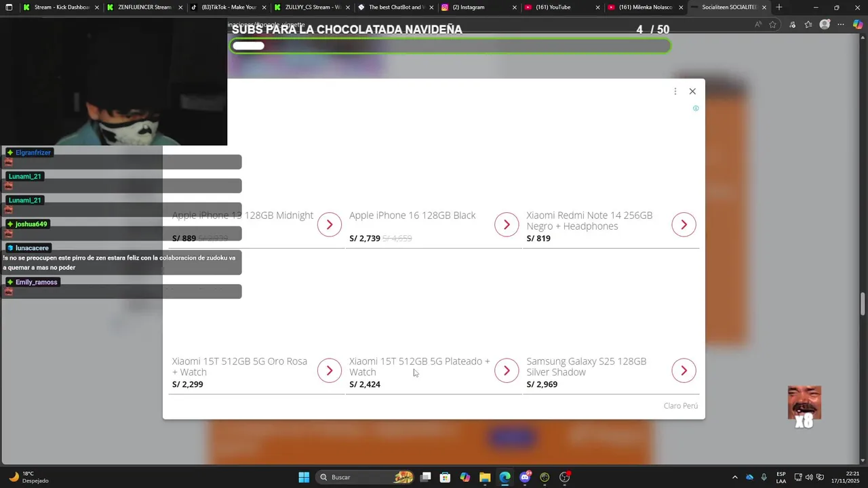
Task: Open the Windows Start menu
Action: click(x=304, y=477)
